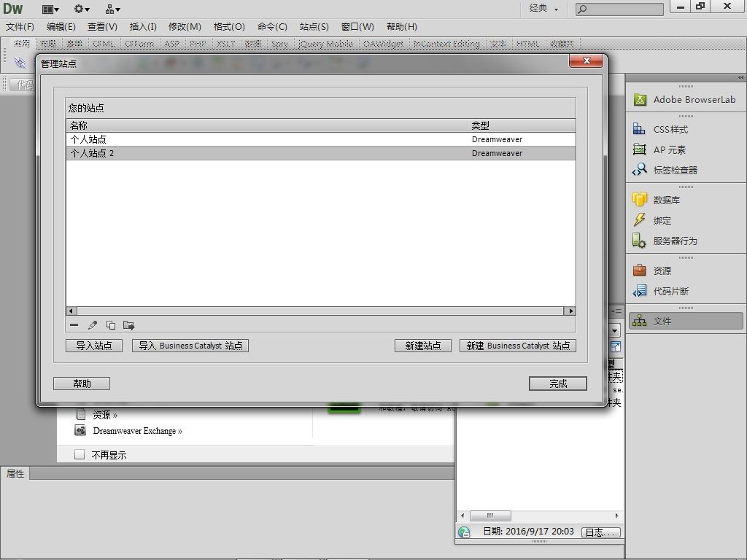Open 格式(O) menu
The height and width of the screenshot is (560, 747).
pyautogui.click(x=229, y=27)
